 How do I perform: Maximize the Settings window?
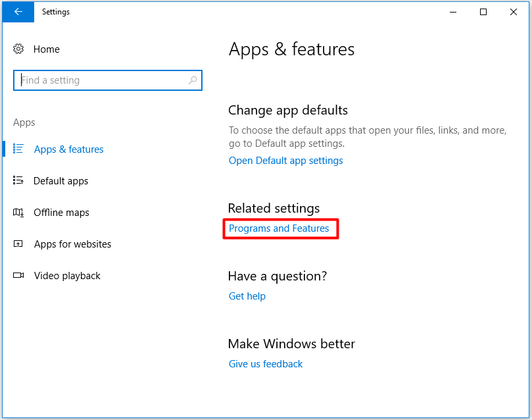483,12
